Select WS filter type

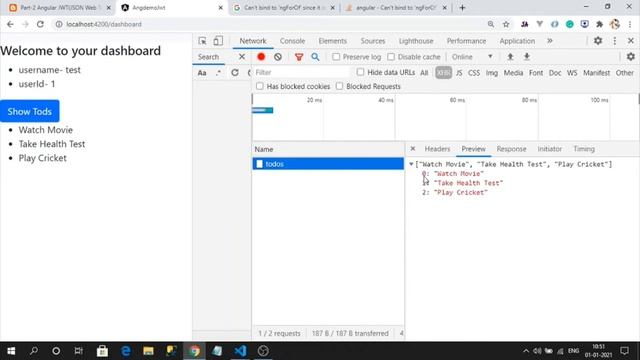pos(572,73)
